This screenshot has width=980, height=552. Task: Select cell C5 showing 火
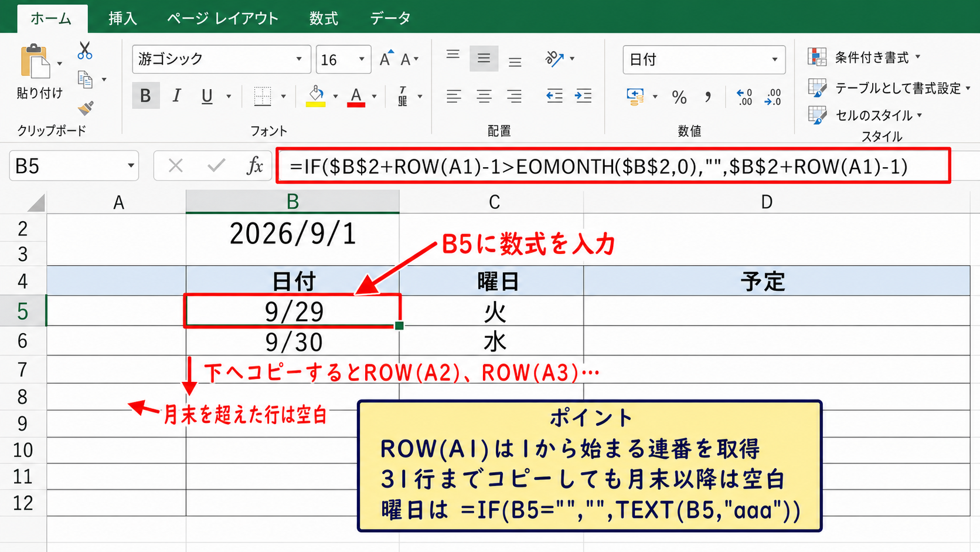[491, 311]
